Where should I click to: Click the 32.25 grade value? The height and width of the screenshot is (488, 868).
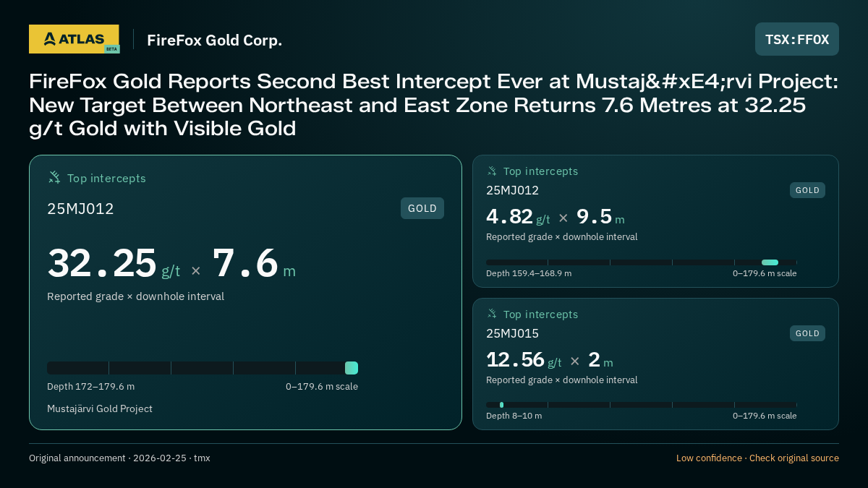pyautogui.click(x=102, y=263)
